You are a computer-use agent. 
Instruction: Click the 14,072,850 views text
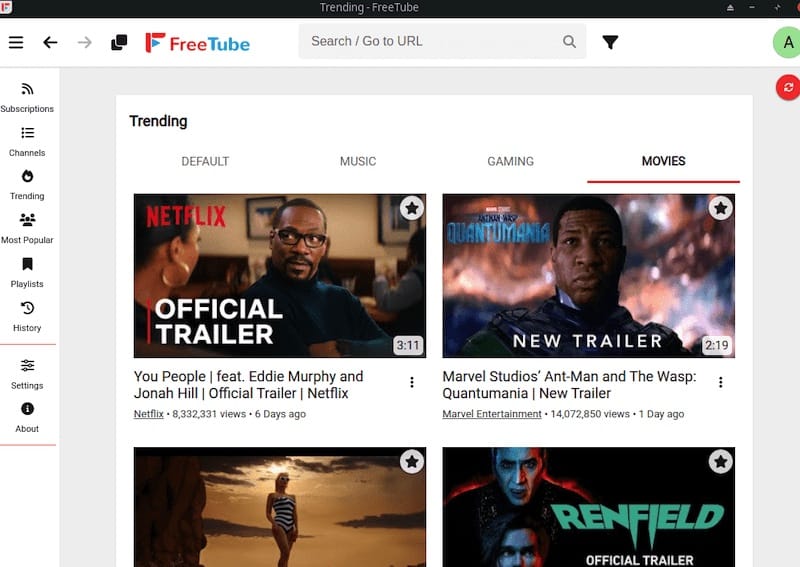[x=590, y=414]
